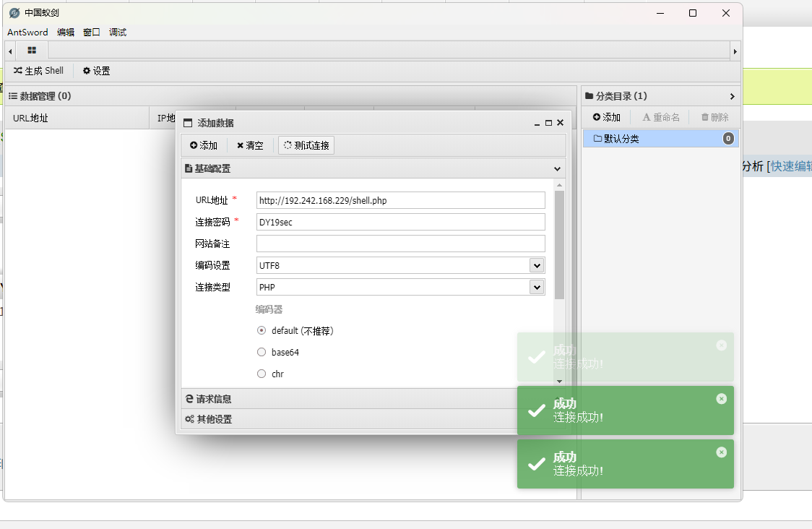The width and height of the screenshot is (812, 529).
Task: Select the chr encoder radio
Action: [262, 374]
